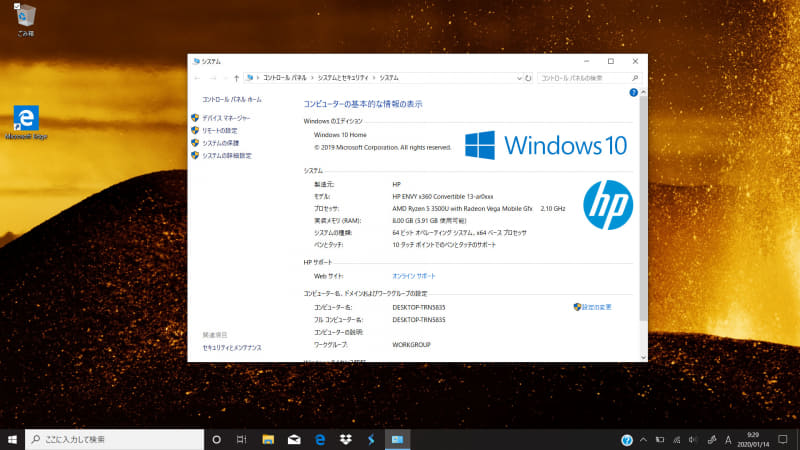This screenshot has width=800, height=450.
Task: Expand chevron after コントロール パネル breadcrumb
Action: point(312,78)
